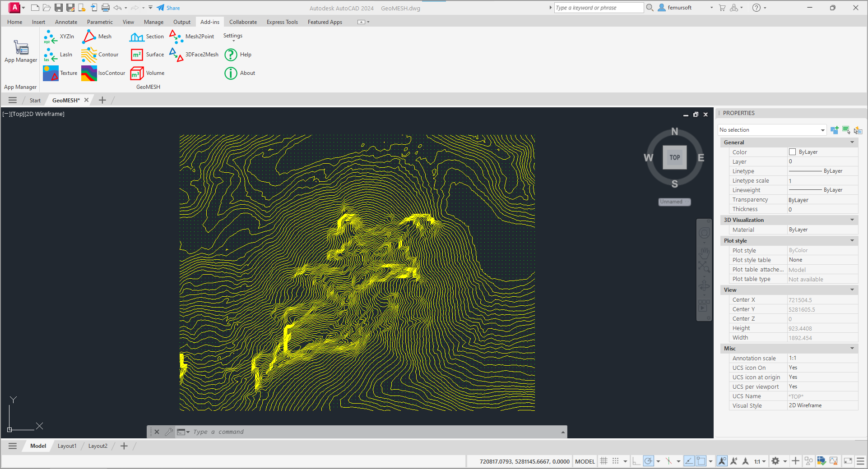Collapse the General section in Properties
868x469 pixels.
852,143
